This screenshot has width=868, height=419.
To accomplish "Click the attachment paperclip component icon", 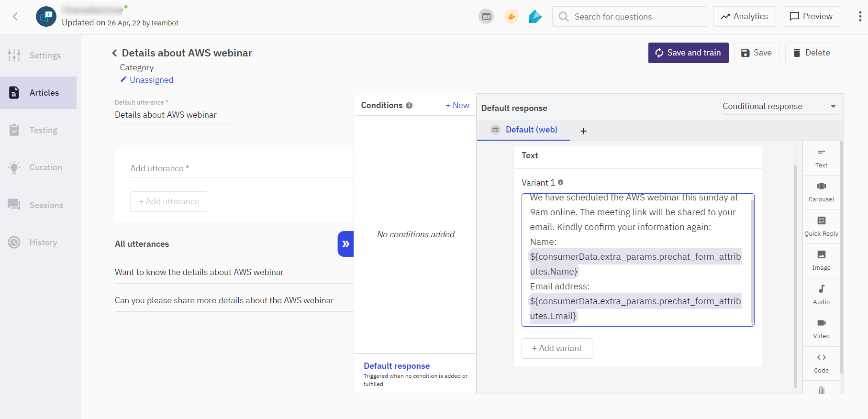I will point(821,389).
